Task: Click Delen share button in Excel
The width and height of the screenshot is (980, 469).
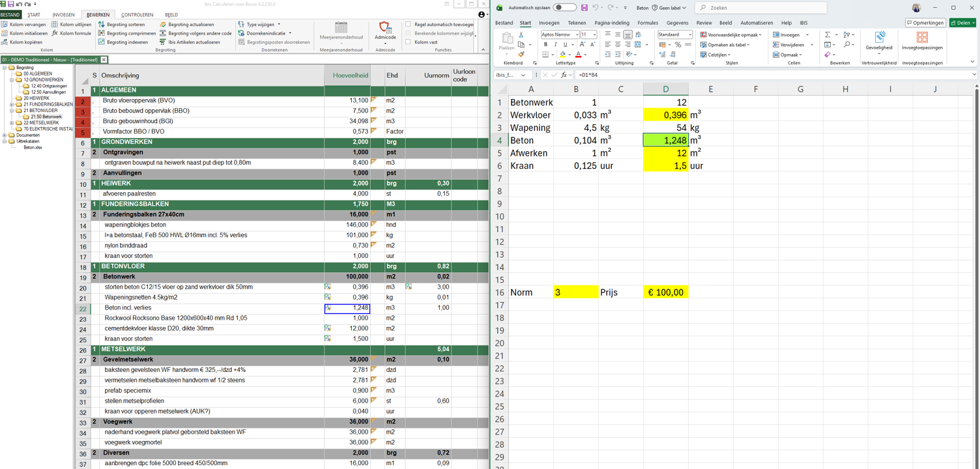Action: (962, 23)
